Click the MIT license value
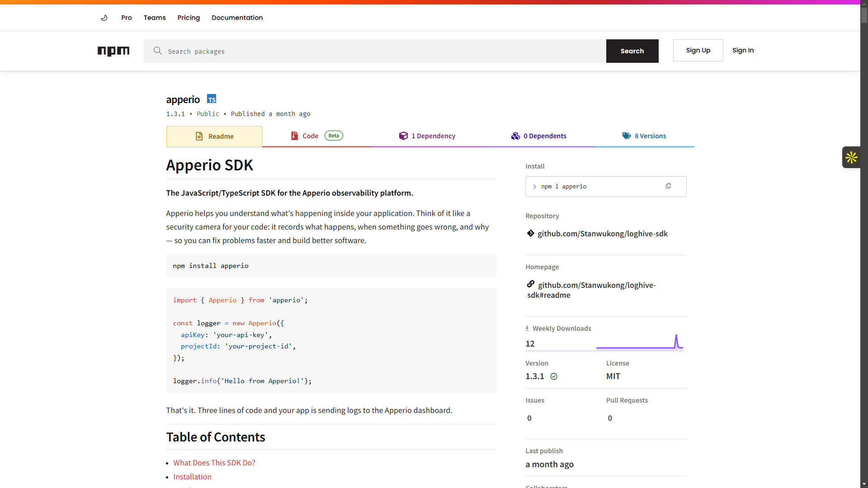868x488 pixels. point(613,376)
